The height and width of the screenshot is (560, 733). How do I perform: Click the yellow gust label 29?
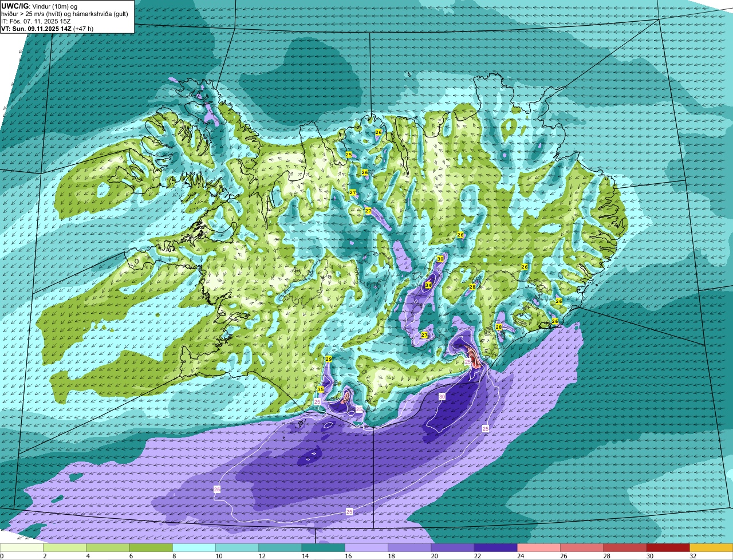[329, 359]
